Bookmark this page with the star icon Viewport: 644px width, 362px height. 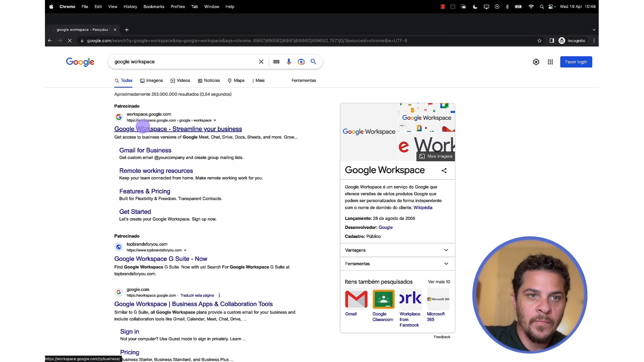coord(539,41)
